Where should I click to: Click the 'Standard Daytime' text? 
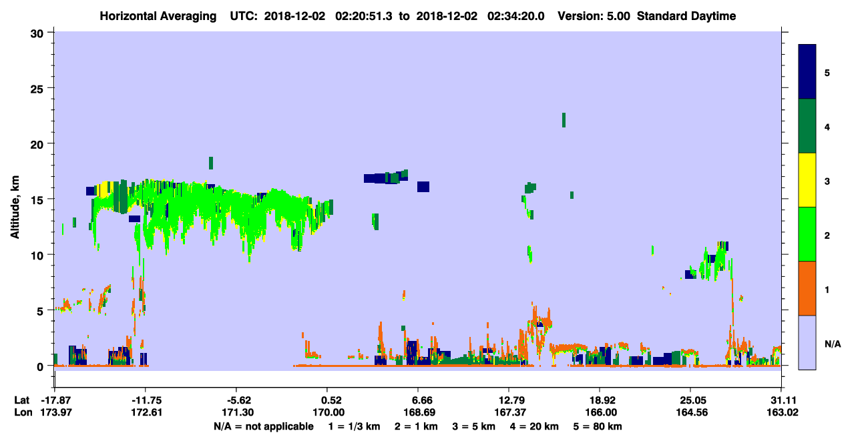click(686, 16)
